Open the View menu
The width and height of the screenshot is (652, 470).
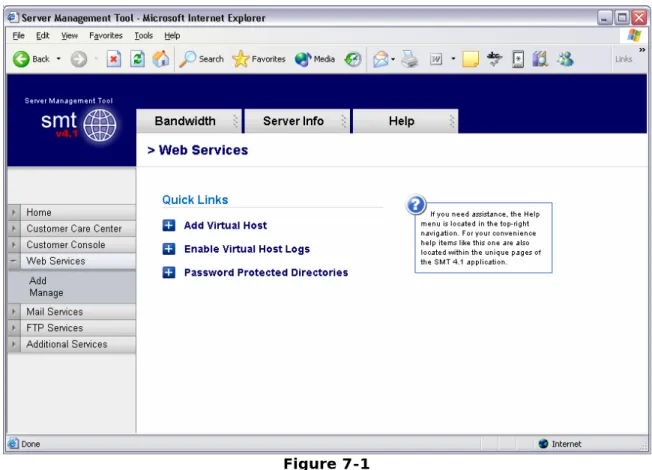tap(69, 36)
